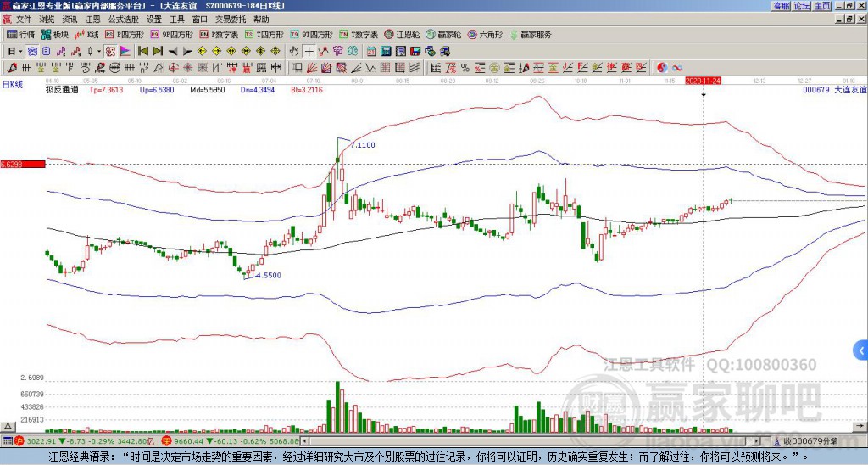Screen dimensions: 868x465
Task: Open the P数字表 tool
Action: (x=219, y=34)
